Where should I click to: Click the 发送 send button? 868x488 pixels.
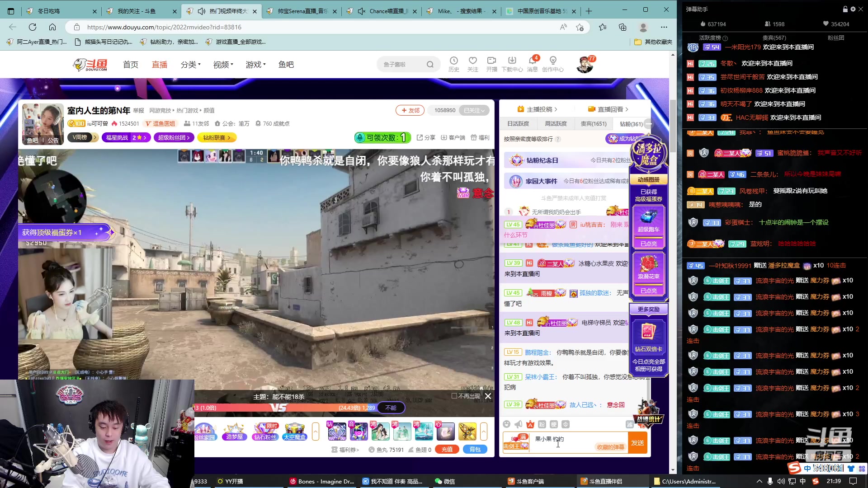coord(637,443)
